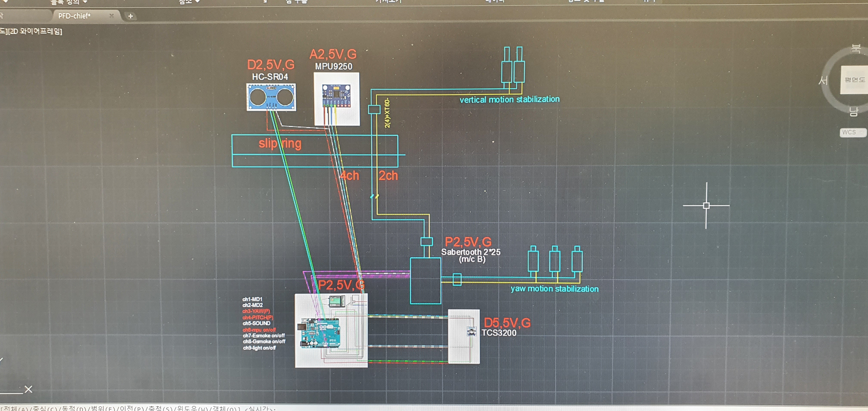Select the 'TCS3200' white label
Screen dimensions: 868x411
[x=499, y=333]
